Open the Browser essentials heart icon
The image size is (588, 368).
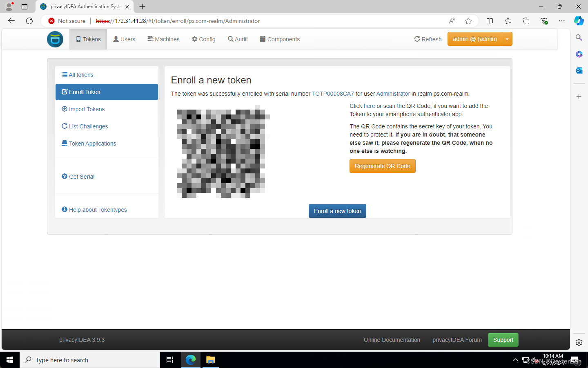pos(544,21)
